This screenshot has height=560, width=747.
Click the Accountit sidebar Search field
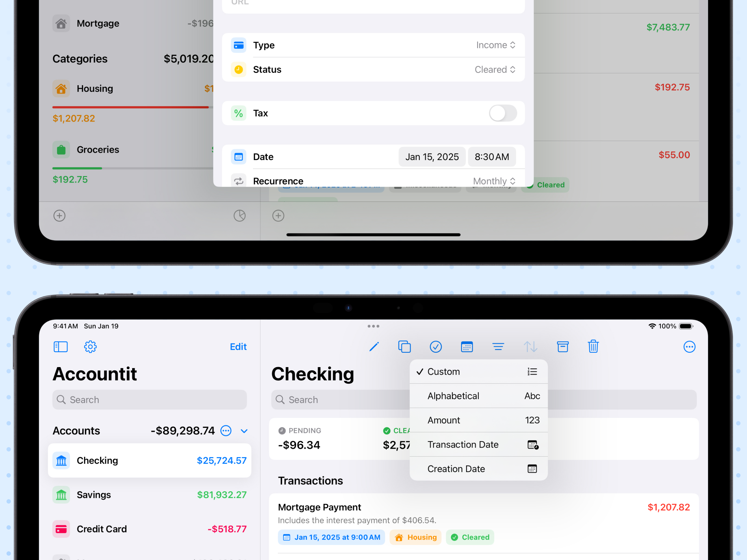click(150, 400)
